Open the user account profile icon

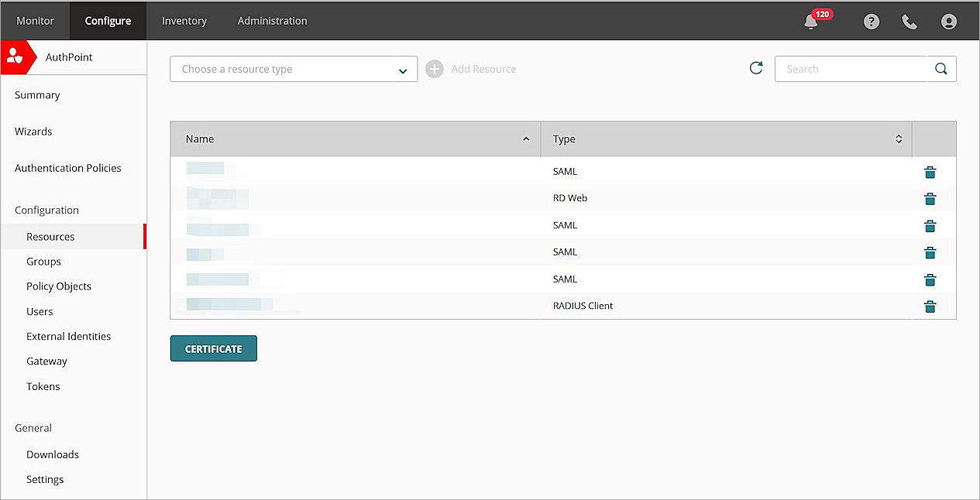pos(948,22)
